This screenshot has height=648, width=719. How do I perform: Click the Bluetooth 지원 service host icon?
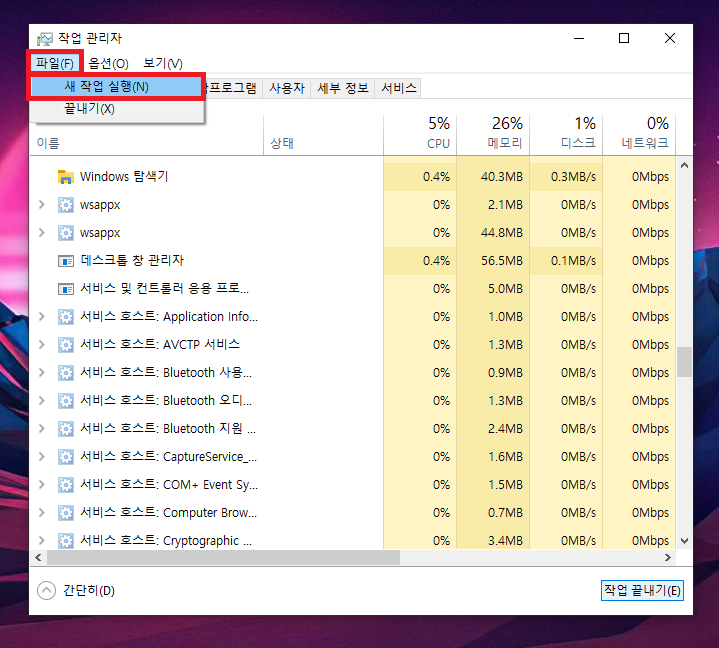point(66,429)
